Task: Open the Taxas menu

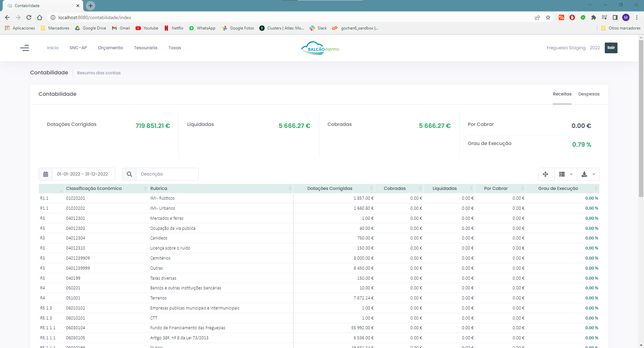Action: pos(175,48)
